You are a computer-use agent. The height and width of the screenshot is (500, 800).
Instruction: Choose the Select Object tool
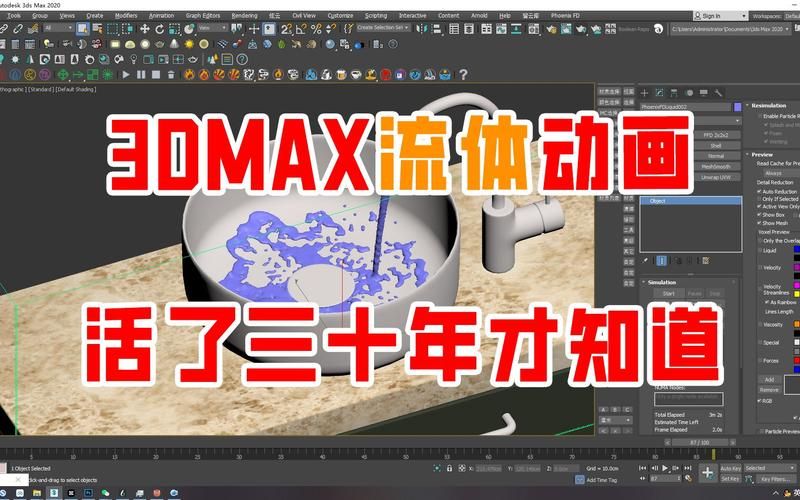pyautogui.click(x=82, y=29)
